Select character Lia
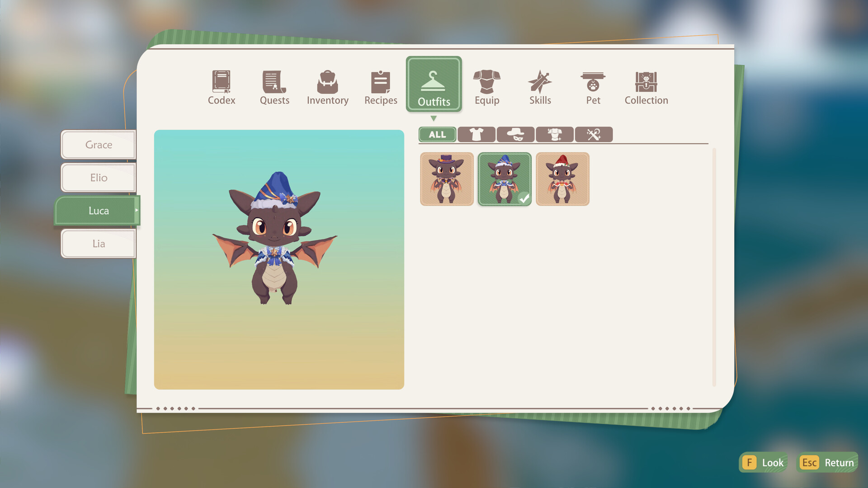Screen dimensions: 868x488 pyautogui.click(x=99, y=244)
